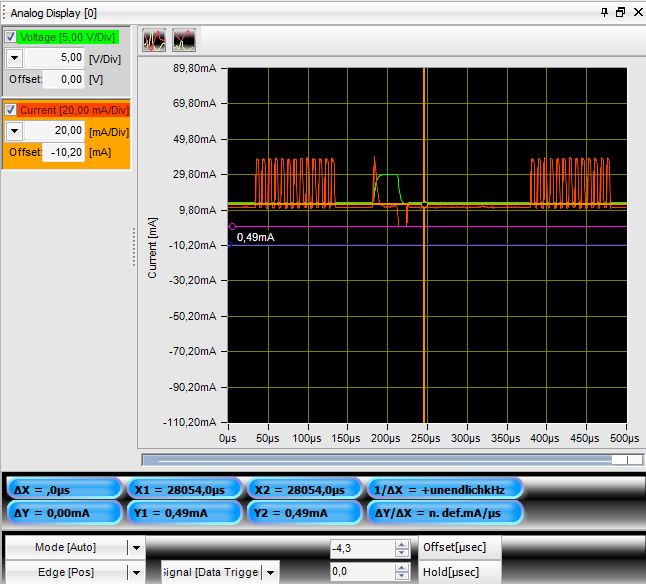Open the Current mA/Div dropdown arrow

[14, 131]
